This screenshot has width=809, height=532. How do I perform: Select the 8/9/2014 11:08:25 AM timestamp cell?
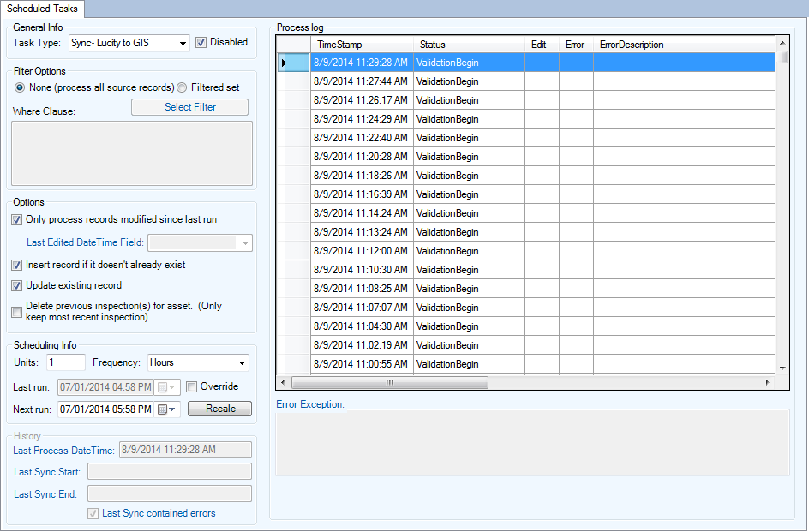362,289
